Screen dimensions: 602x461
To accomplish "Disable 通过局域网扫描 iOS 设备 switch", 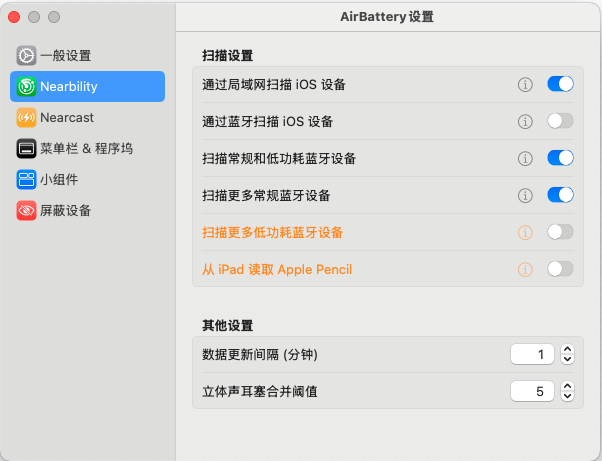I will [x=560, y=84].
